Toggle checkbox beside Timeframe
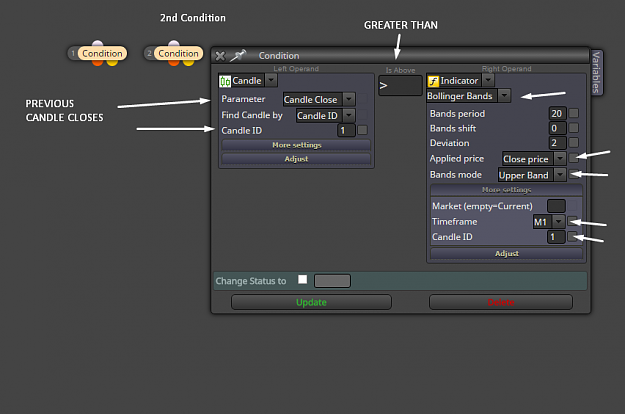 pos(572,221)
